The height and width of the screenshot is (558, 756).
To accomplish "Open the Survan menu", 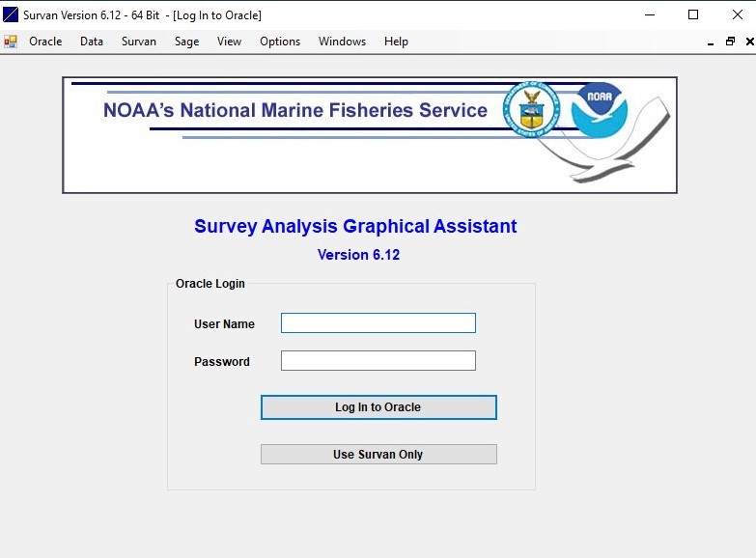I will (139, 42).
